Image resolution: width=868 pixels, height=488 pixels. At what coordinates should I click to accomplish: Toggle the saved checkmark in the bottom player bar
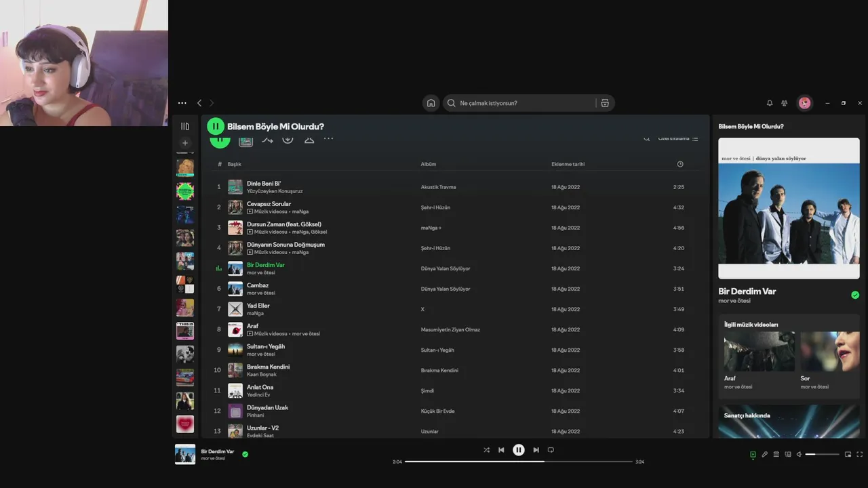click(245, 454)
